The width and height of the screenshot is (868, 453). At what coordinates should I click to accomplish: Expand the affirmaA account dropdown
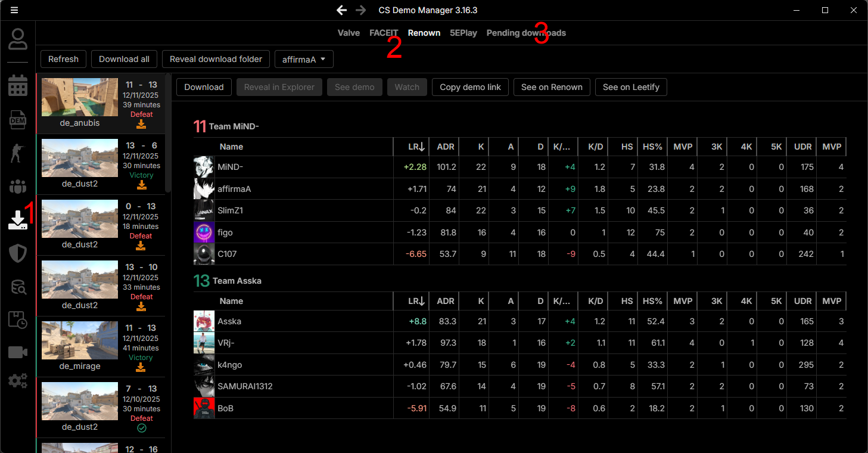303,59
